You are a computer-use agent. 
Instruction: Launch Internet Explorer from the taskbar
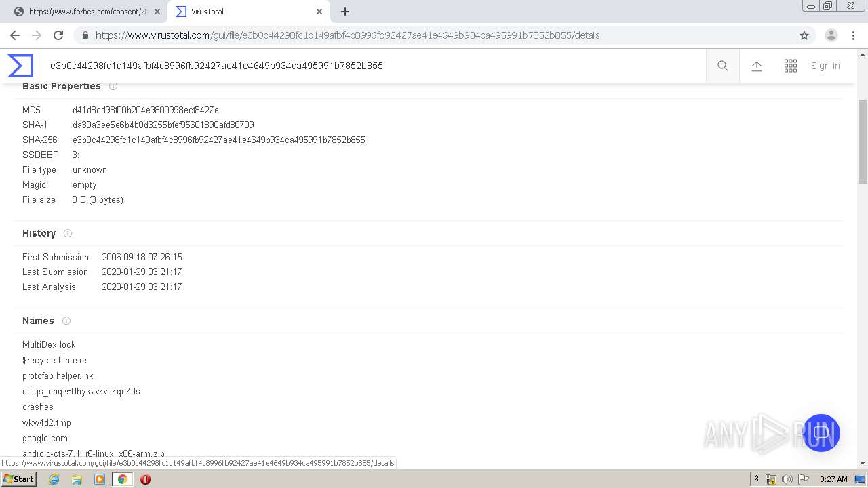54,479
